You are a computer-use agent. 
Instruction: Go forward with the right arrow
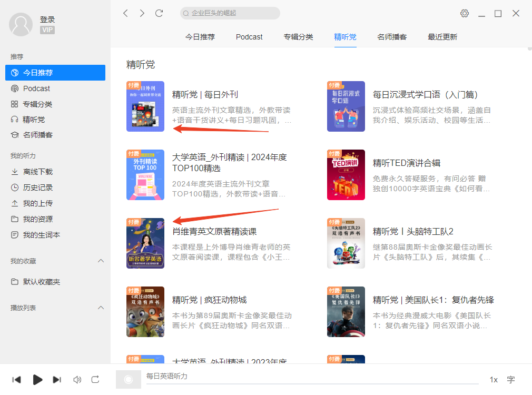(x=142, y=13)
